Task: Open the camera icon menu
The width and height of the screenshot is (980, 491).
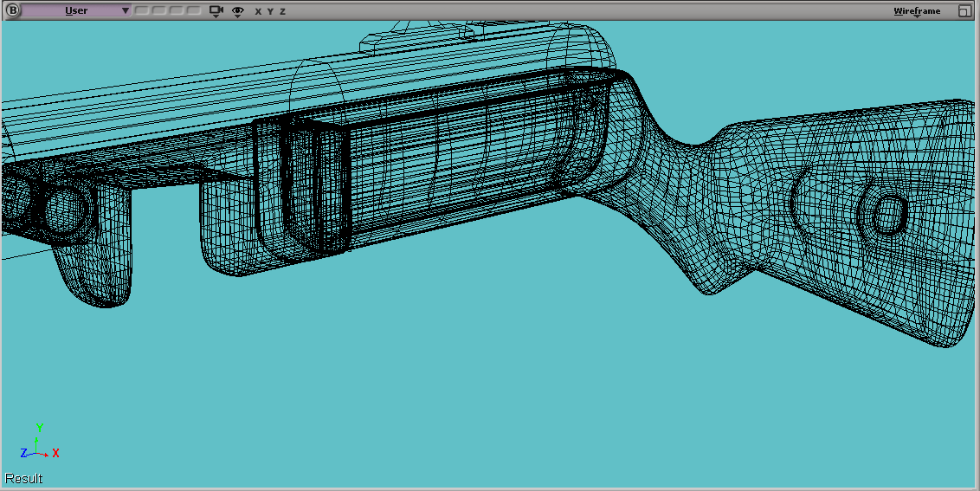Action: (x=216, y=11)
